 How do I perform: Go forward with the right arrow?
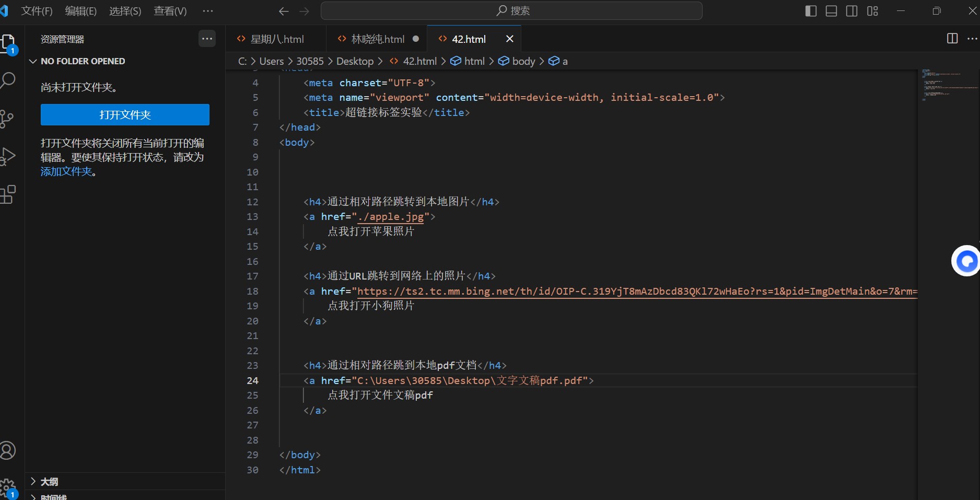point(305,11)
